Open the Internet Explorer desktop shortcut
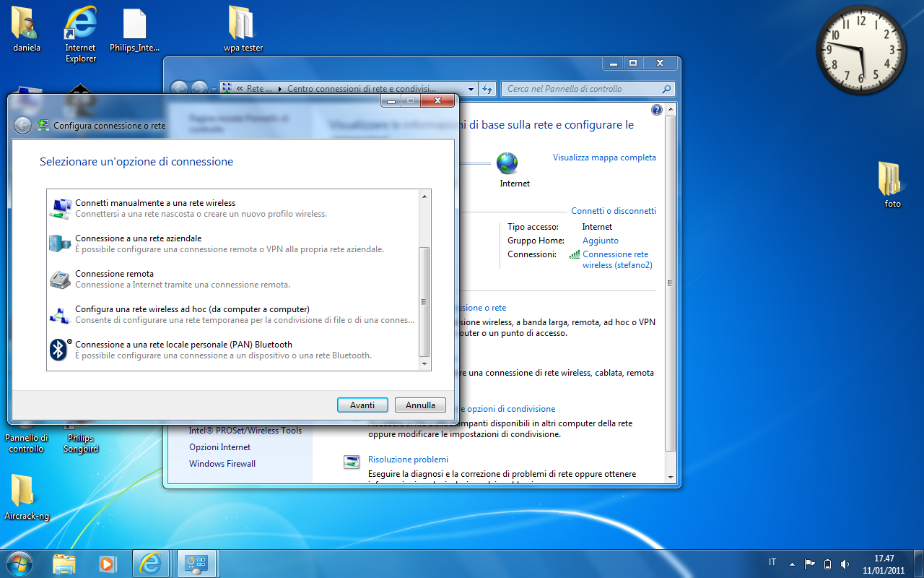The height and width of the screenshot is (578, 924). click(81, 34)
